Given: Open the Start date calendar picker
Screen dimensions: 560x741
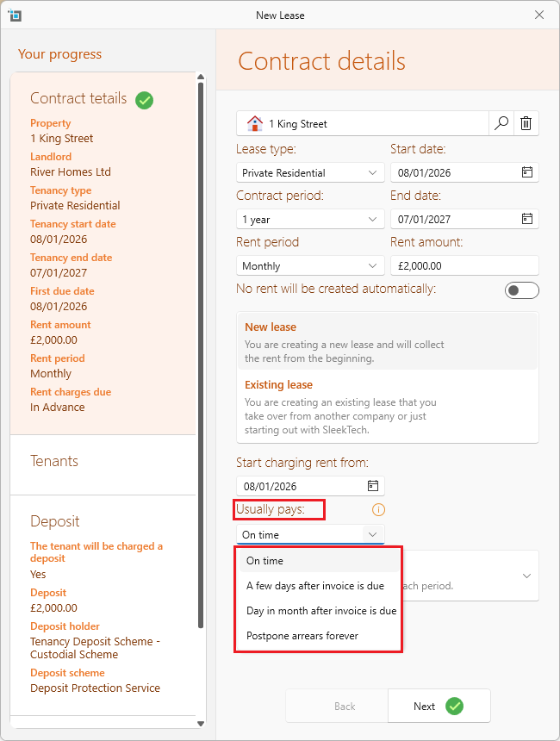Looking at the screenshot, I should click(527, 172).
